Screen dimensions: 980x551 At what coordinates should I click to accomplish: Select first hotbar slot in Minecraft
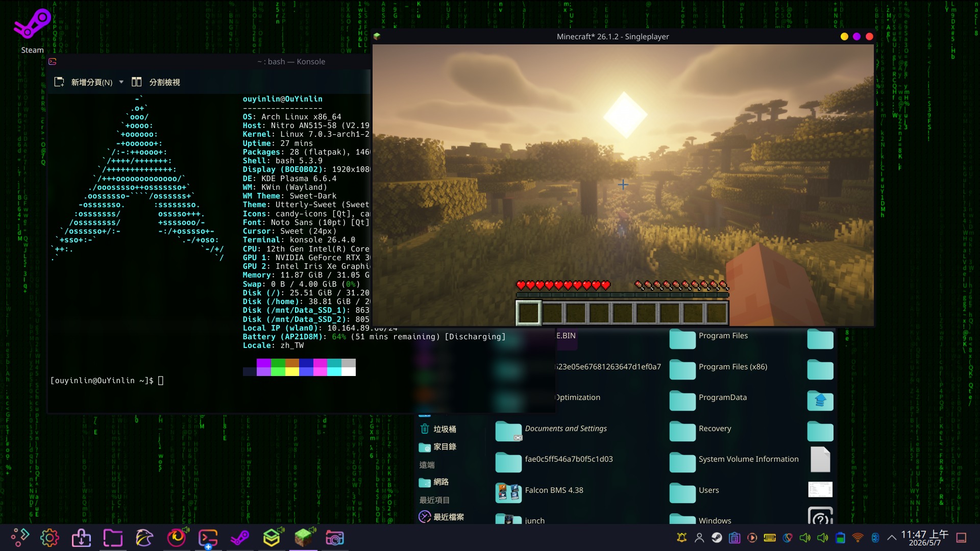coord(528,312)
